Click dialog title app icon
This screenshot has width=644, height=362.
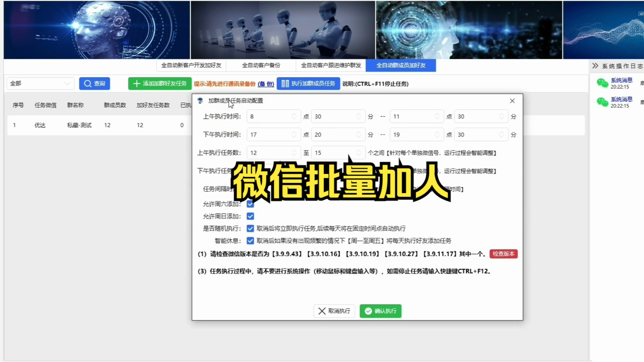200,101
